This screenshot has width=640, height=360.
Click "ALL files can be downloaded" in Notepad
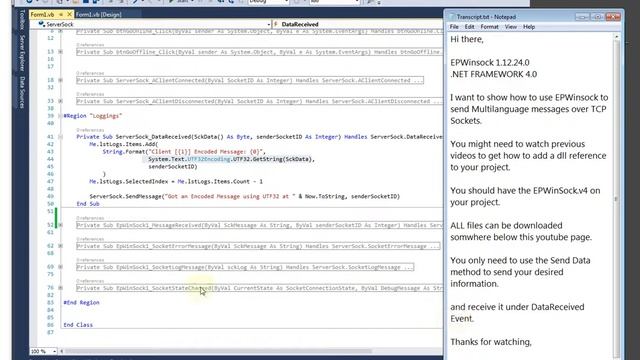click(x=506, y=225)
